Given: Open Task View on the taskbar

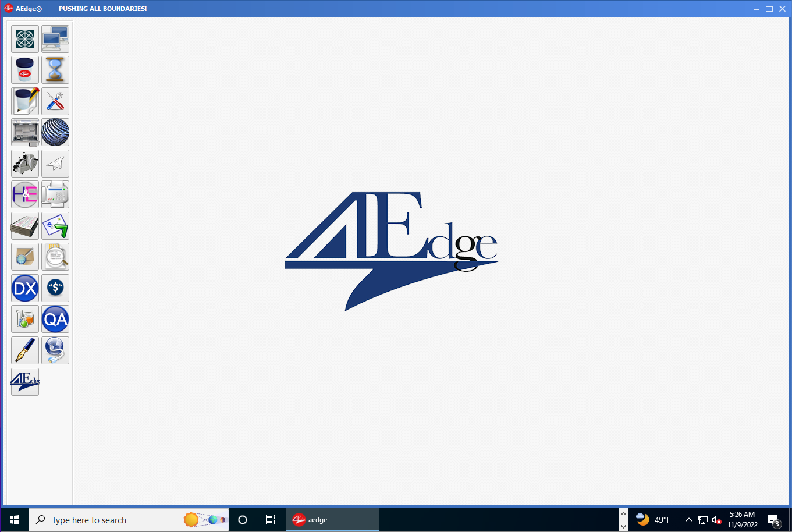Looking at the screenshot, I should click(271, 520).
